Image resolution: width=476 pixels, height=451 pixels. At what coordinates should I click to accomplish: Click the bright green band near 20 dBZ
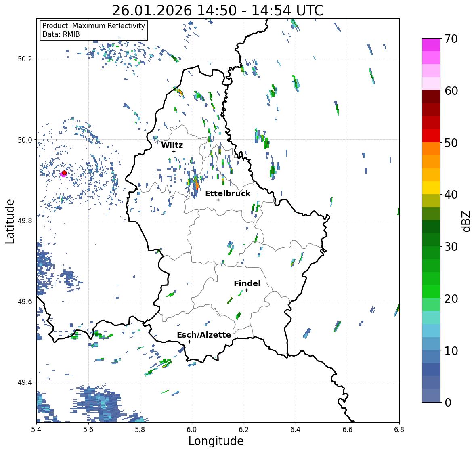[431, 292]
